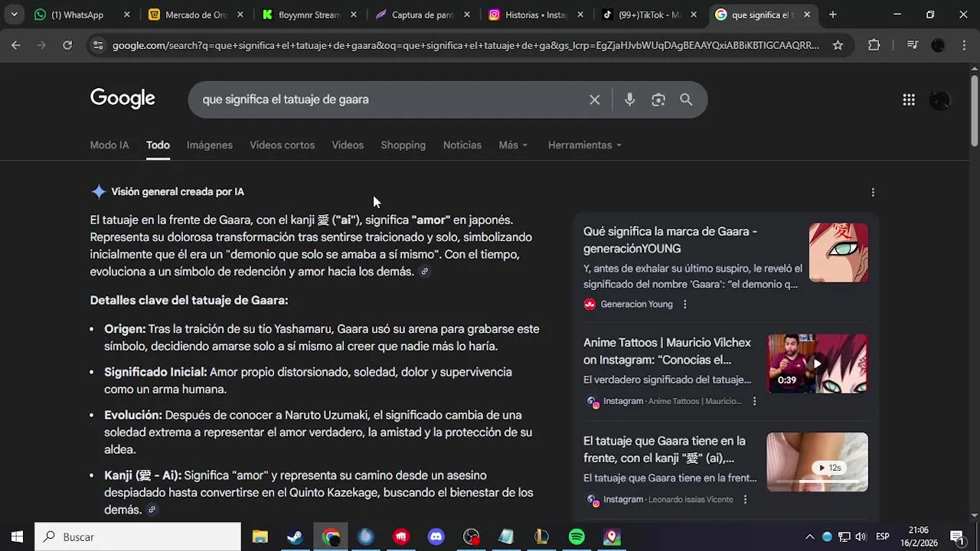This screenshot has width=980, height=551.
Task: Open the browser extensions puzzle icon
Action: (874, 45)
